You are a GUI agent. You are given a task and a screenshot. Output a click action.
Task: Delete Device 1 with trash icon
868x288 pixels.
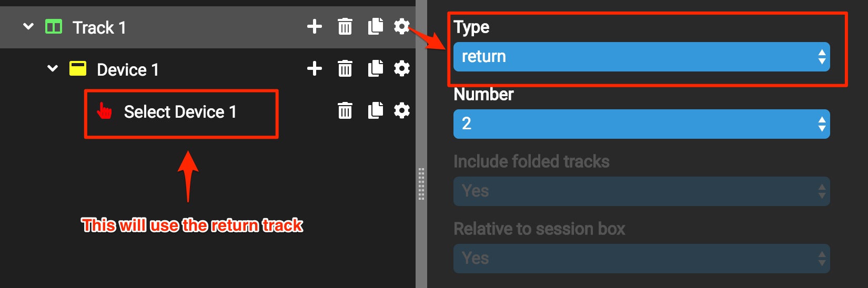click(x=345, y=68)
